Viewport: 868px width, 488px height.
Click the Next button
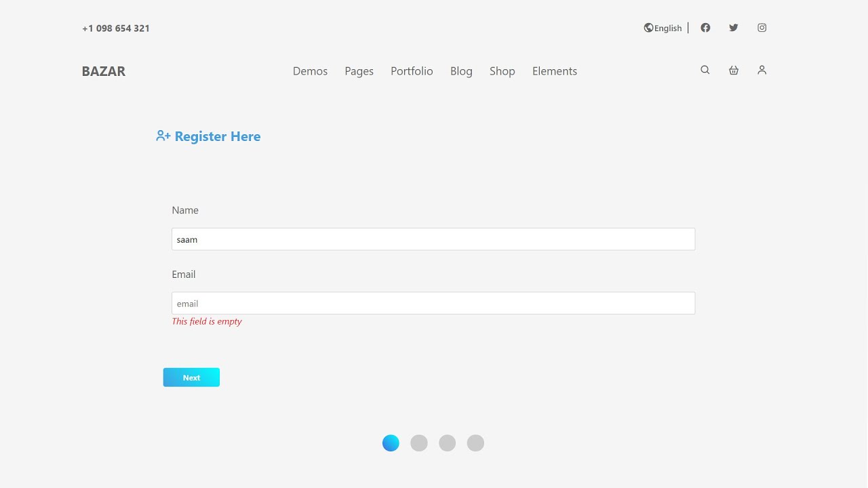[191, 378]
